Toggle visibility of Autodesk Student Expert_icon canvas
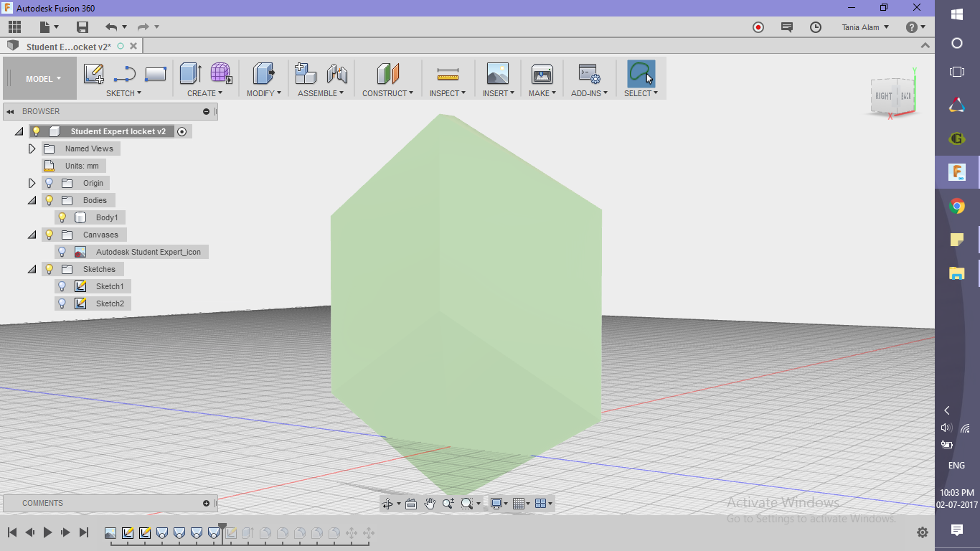The width and height of the screenshot is (980, 551). click(x=62, y=252)
